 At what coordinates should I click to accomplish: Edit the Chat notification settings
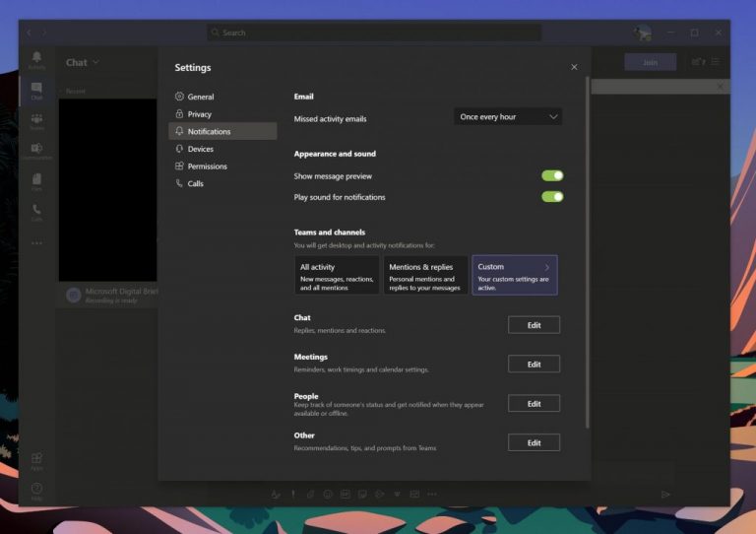[x=534, y=325]
